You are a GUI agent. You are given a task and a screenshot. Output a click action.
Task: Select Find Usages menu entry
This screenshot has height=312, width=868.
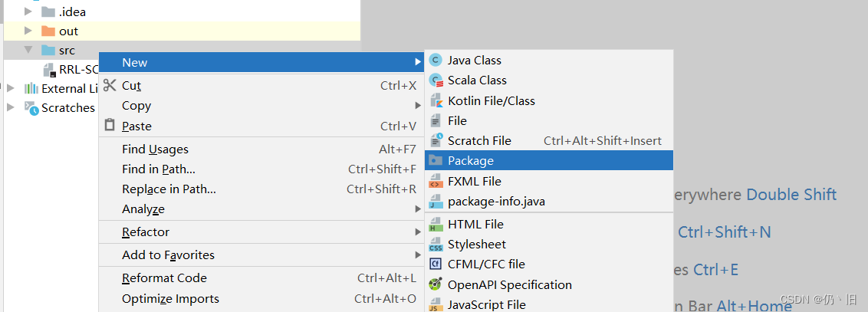[x=261, y=149]
